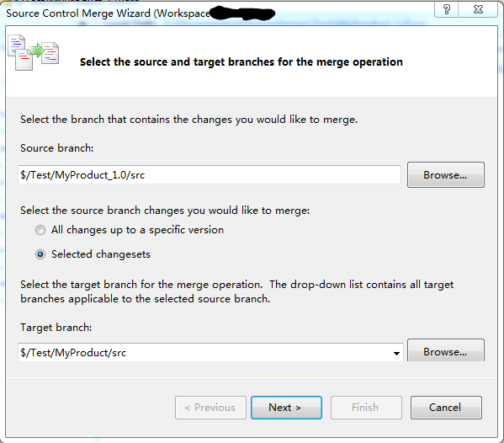Click the disabled Finish button
Image resolution: width=504 pixels, height=443 pixels.
coord(366,408)
